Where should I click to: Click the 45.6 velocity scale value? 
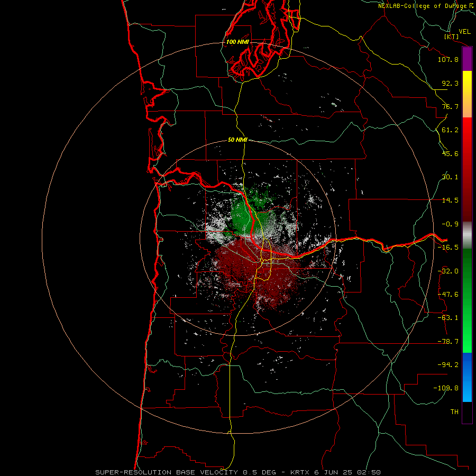tap(450, 153)
